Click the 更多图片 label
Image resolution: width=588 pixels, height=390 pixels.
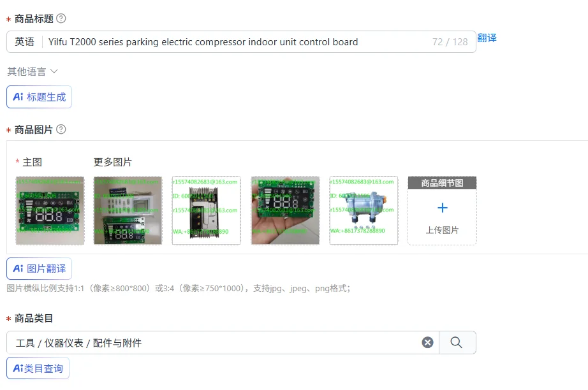coord(112,162)
